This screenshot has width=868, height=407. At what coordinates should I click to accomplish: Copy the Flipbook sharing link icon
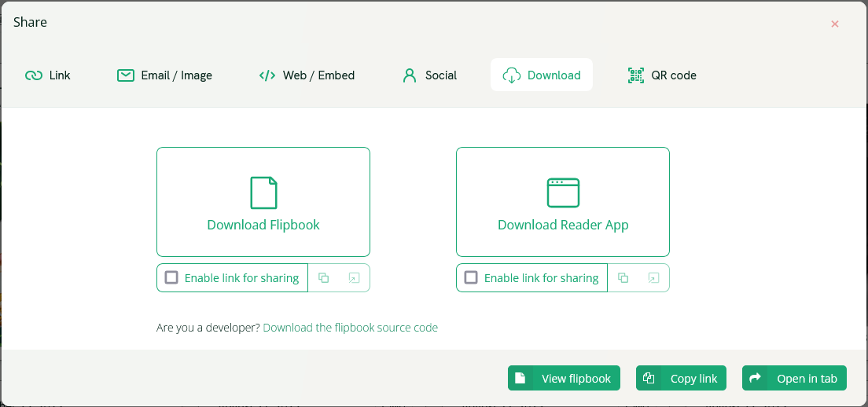click(324, 277)
